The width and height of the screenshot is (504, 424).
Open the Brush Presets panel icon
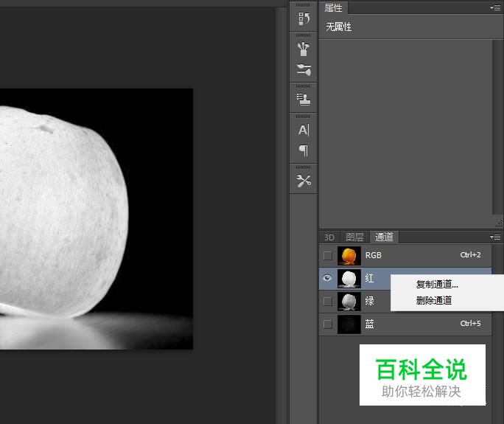[304, 49]
